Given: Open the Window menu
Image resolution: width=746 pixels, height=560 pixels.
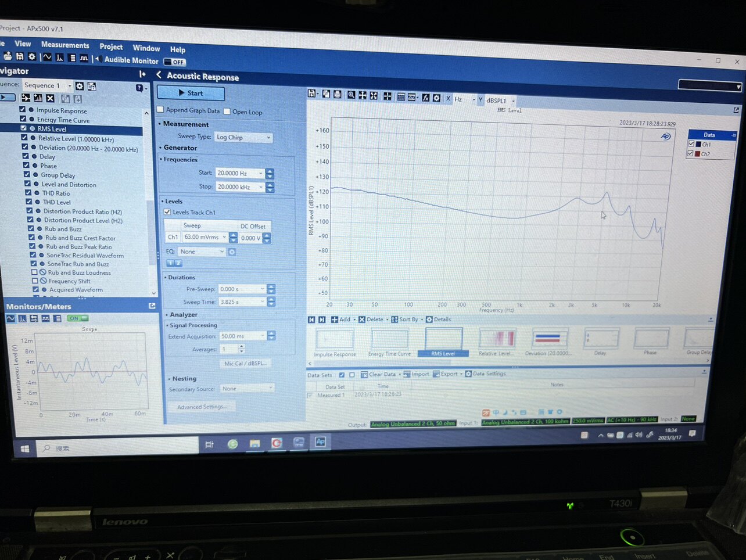Looking at the screenshot, I should tap(146, 48).
